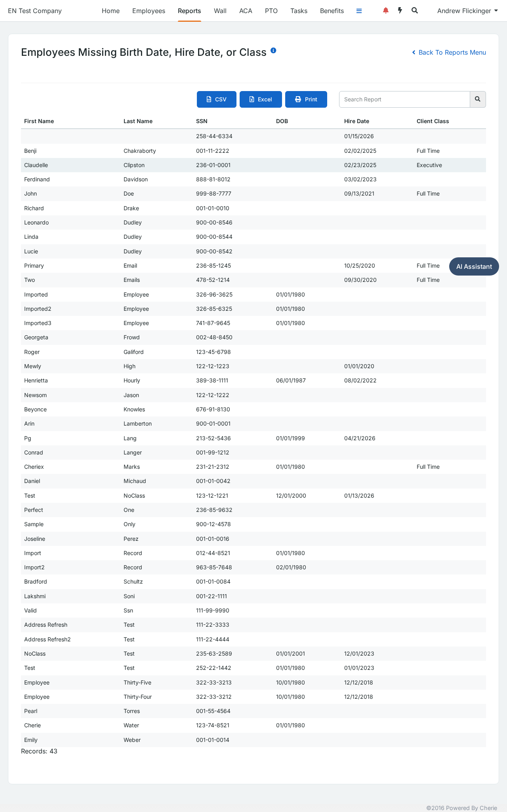Image resolution: width=507 pixels, height=812 pixels.
Task: Submit report search with magnifier button
Action: click(x=478, y=99)
